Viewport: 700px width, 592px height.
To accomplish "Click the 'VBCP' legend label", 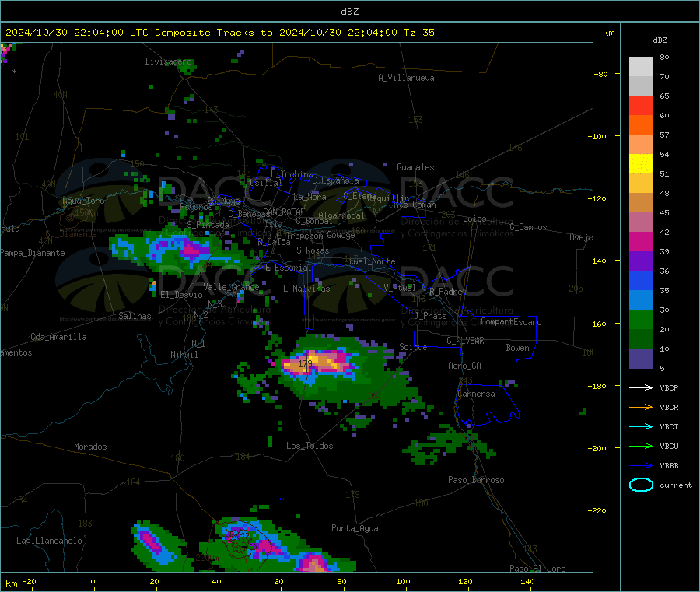I will coord(669,387).
